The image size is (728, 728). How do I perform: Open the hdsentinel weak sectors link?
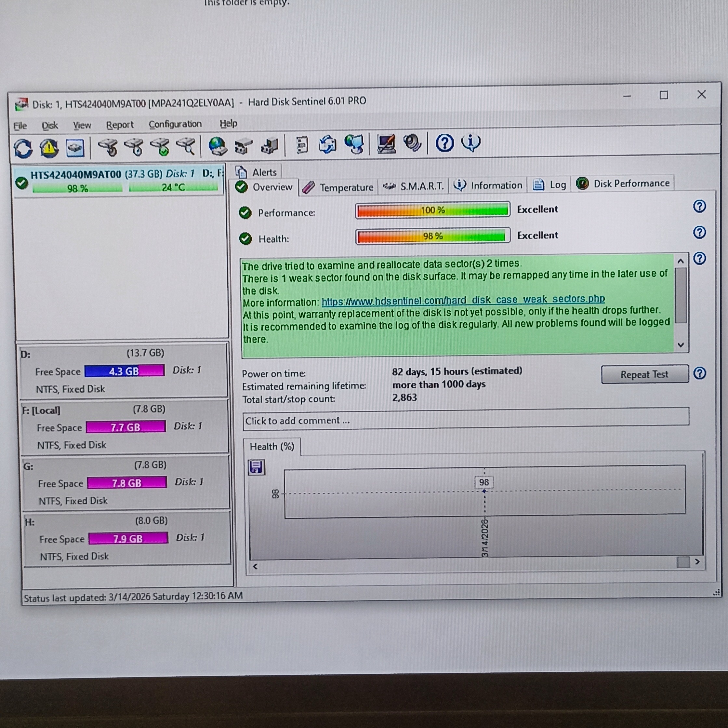463,300
